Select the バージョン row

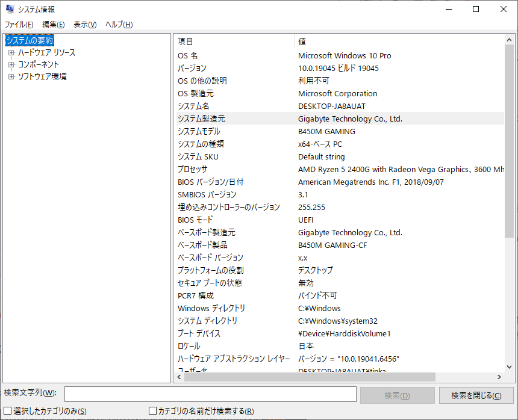[x=340, y=69]
